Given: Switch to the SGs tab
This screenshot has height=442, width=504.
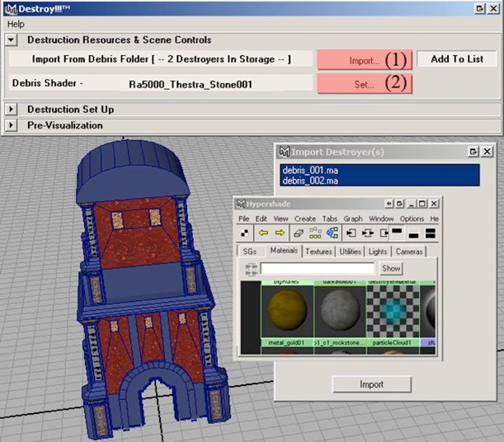Looking at the screenshot, I should point(250,252).
